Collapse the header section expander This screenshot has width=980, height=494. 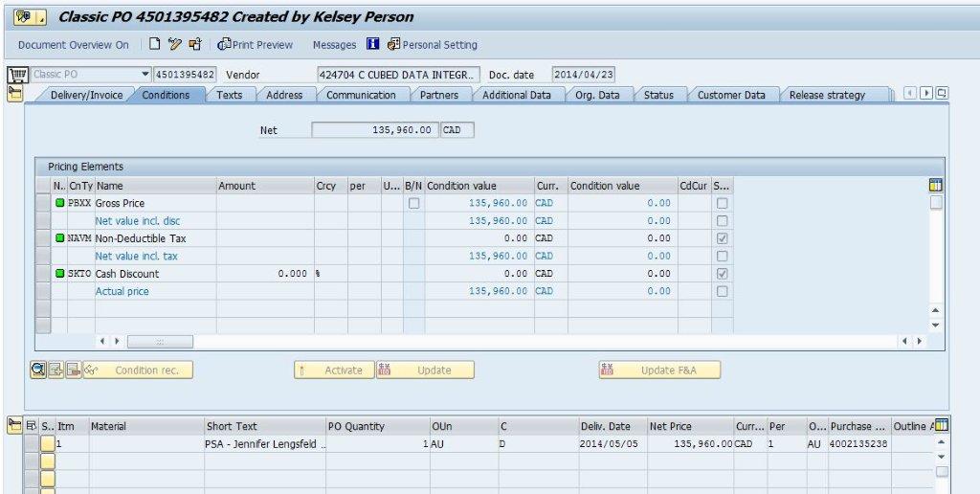[14, 93]
